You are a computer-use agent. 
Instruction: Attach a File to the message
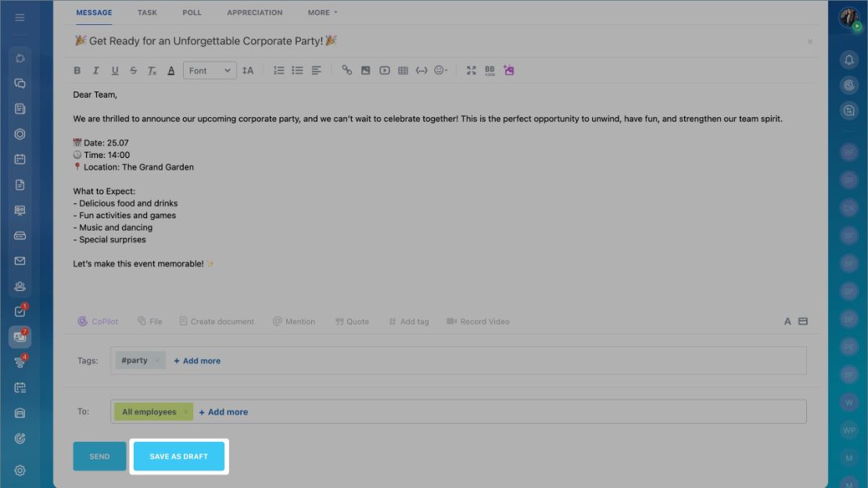pyautogui.click(x=150, y=321)
